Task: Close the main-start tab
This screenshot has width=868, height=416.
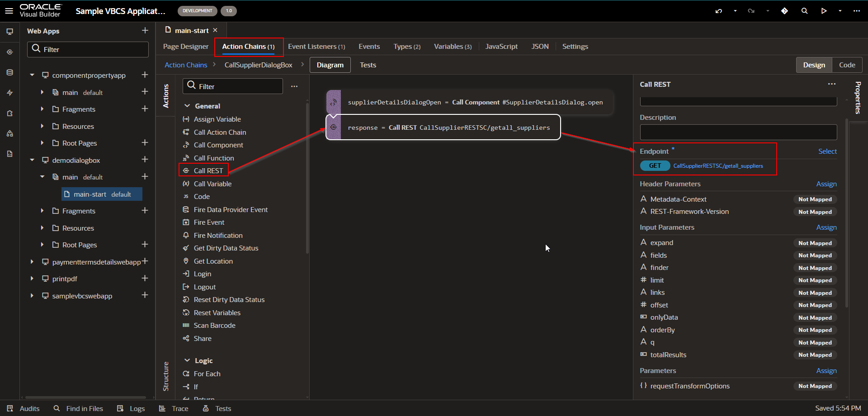Action: tap(215, 30)
